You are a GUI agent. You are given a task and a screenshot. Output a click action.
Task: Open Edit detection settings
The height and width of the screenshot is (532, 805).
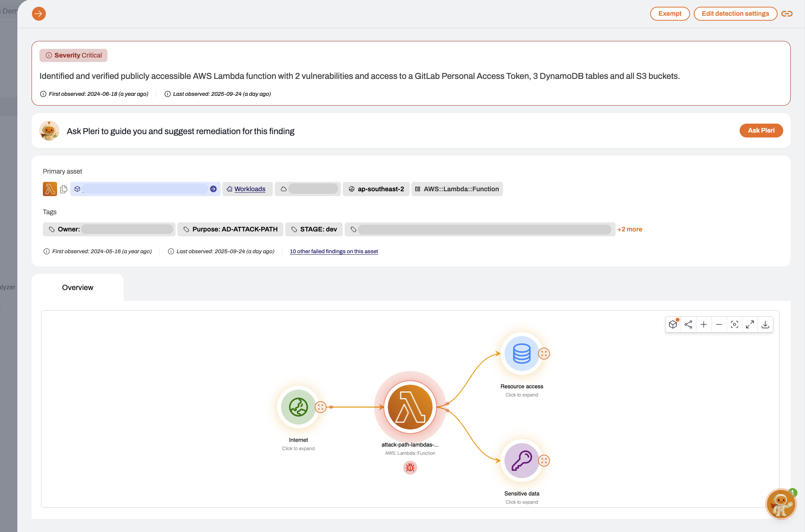(x=735, y=14)
